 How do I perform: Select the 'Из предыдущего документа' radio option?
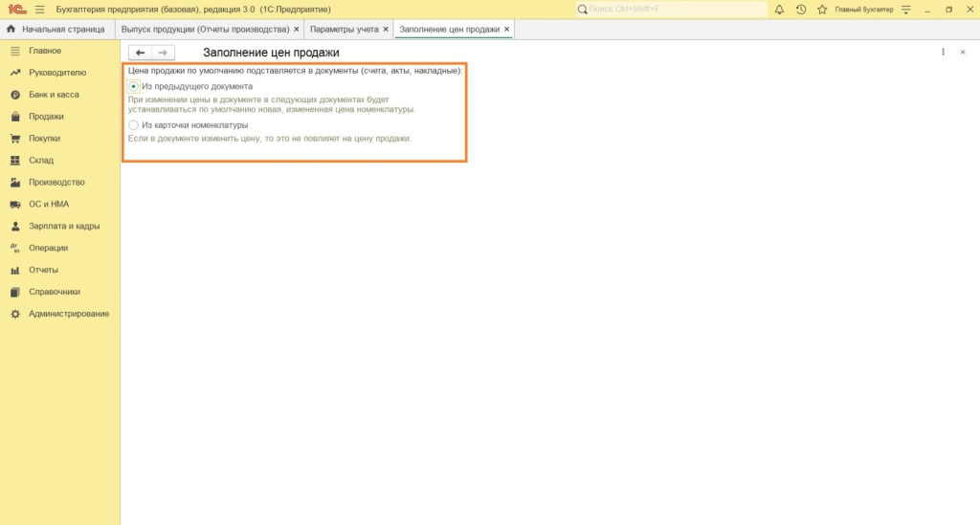(134, 86)
